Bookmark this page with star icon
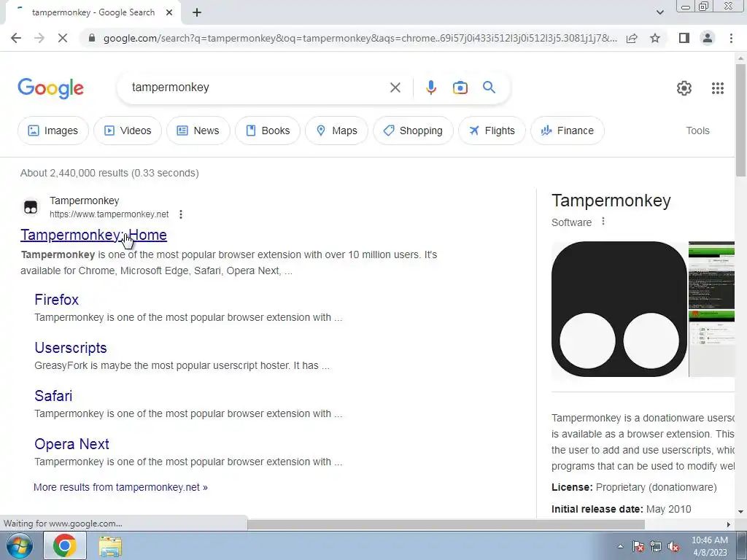Image resolution: width=747 pixels, height=560 pixels. point(655,38)
